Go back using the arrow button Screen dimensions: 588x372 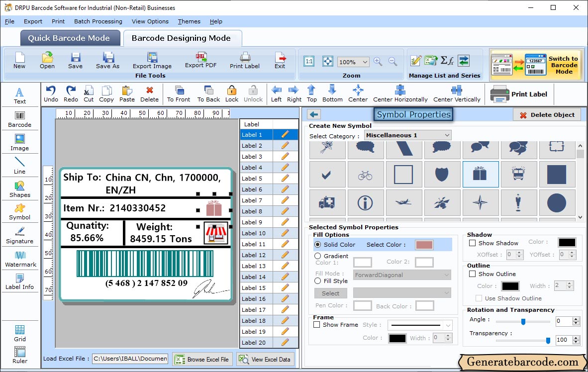[x=314, y=114]
